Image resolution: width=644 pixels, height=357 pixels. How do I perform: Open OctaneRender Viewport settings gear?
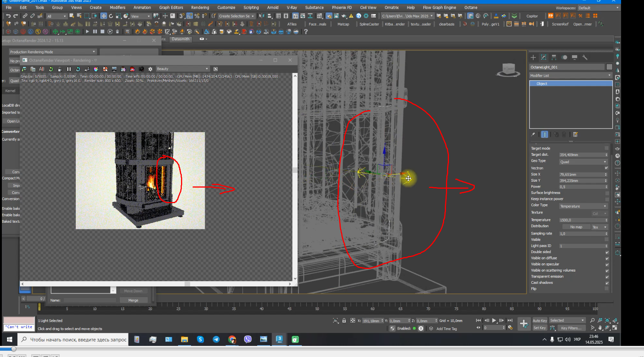click(x=150, y=69)
